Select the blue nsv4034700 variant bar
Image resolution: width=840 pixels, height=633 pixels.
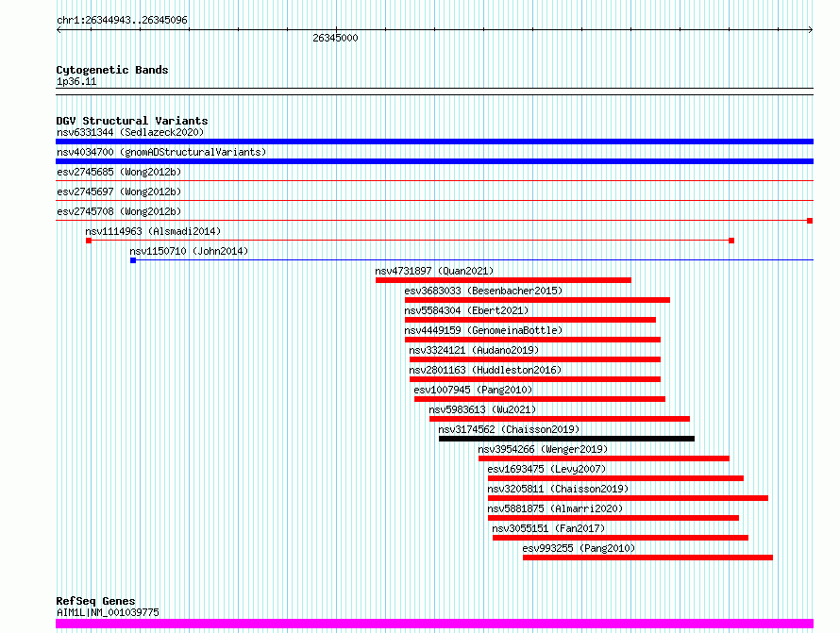434,161
